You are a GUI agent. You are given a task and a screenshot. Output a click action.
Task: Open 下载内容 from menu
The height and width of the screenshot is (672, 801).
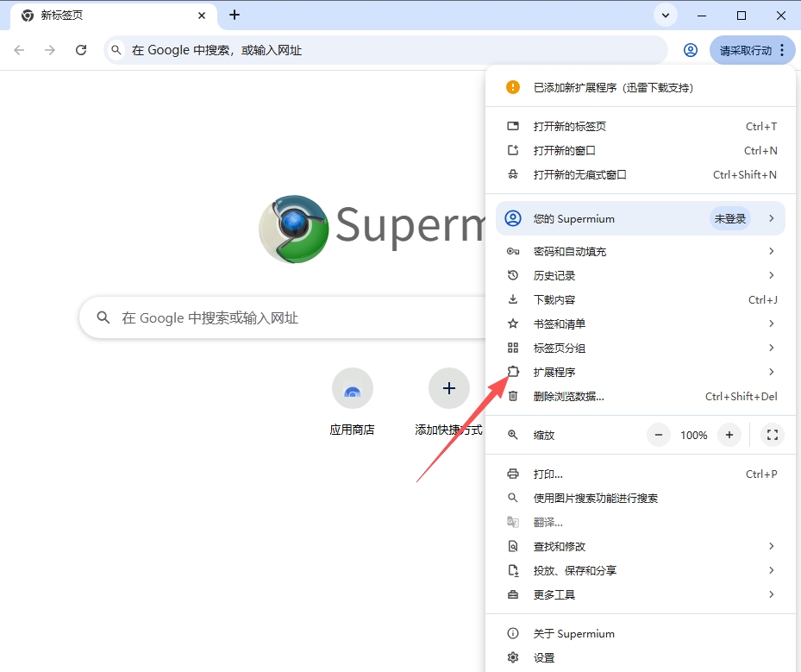coord(640,299)
